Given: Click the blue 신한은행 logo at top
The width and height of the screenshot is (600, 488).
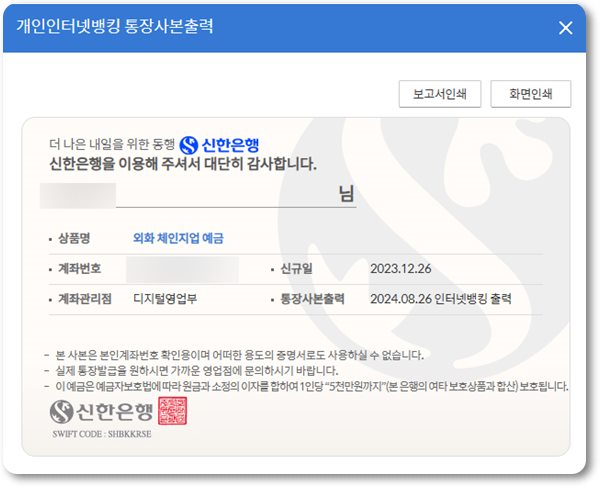Looking at the screenshot, I should (x=219, y=145).
